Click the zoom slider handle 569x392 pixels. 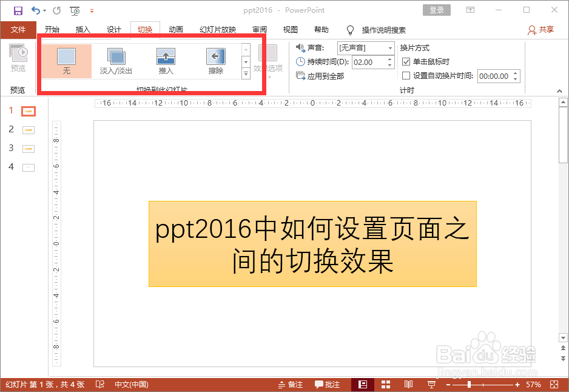(469, 384)
